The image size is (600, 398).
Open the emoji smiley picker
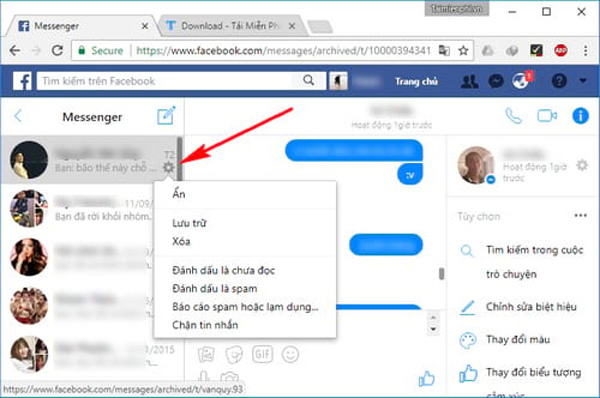point(290,354)
